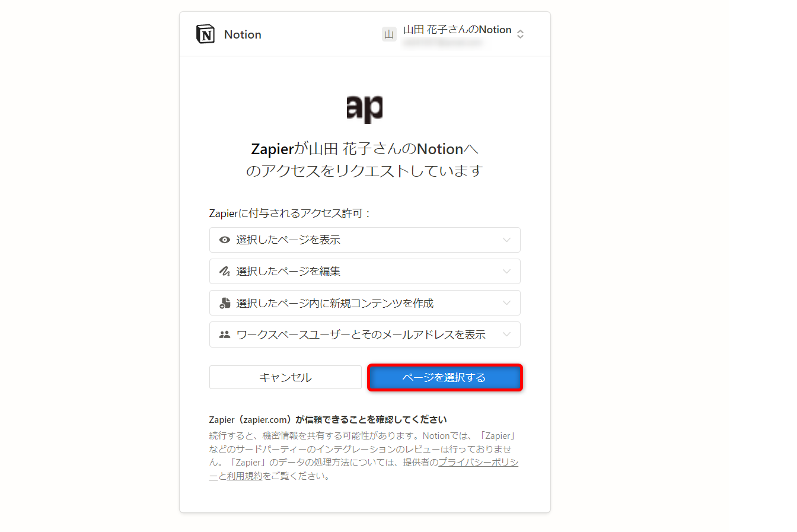Open the 利用規約 link

[x=244, y=476]
